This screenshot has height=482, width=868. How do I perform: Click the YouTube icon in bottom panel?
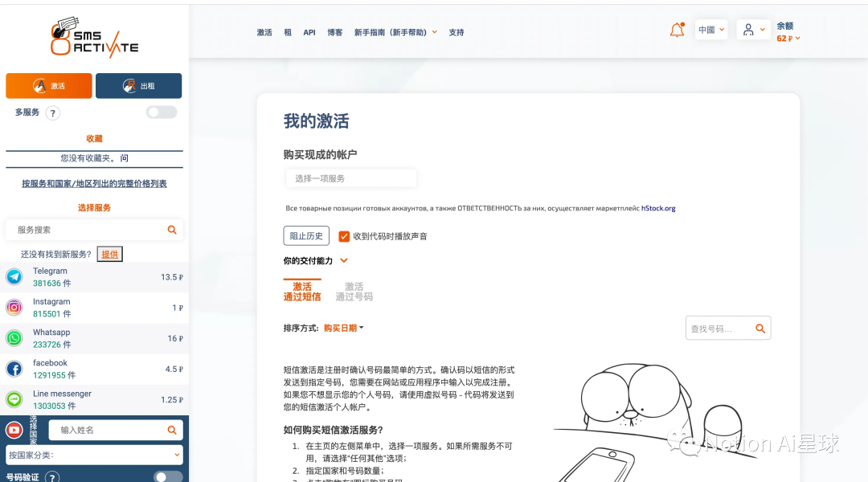[x=14, y=430]
